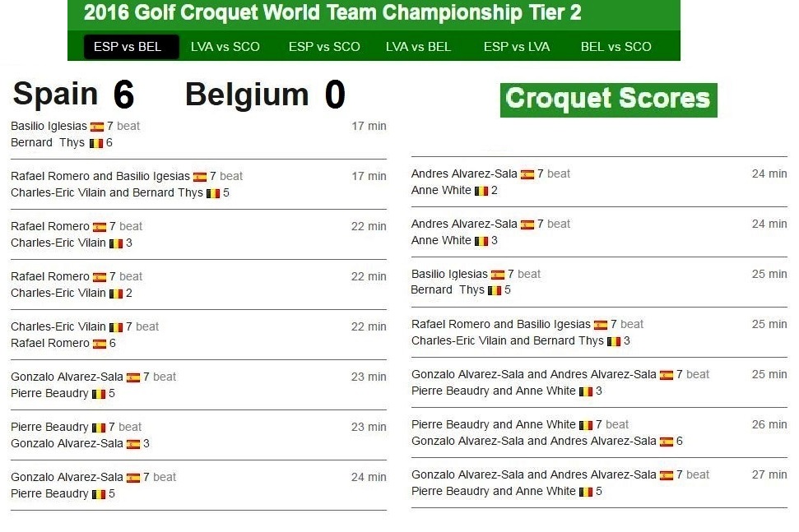Select the Belgium 0 team score heading
Image resolution: width=799 pixels, height=532 pixels.
266,95
